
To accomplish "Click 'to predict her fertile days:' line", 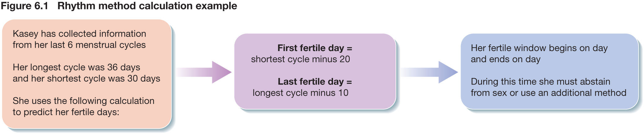I will (x=66, y=112).
